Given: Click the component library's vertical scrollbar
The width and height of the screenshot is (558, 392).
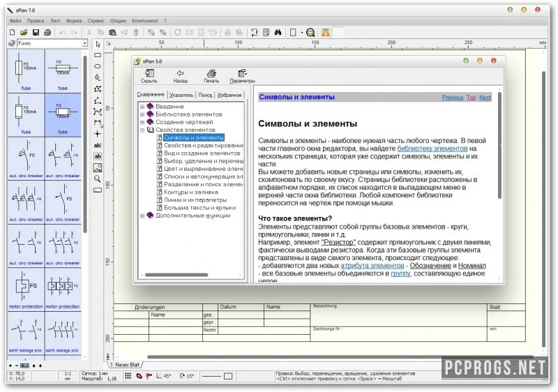Looking at the screenshot, I should 85,144.
